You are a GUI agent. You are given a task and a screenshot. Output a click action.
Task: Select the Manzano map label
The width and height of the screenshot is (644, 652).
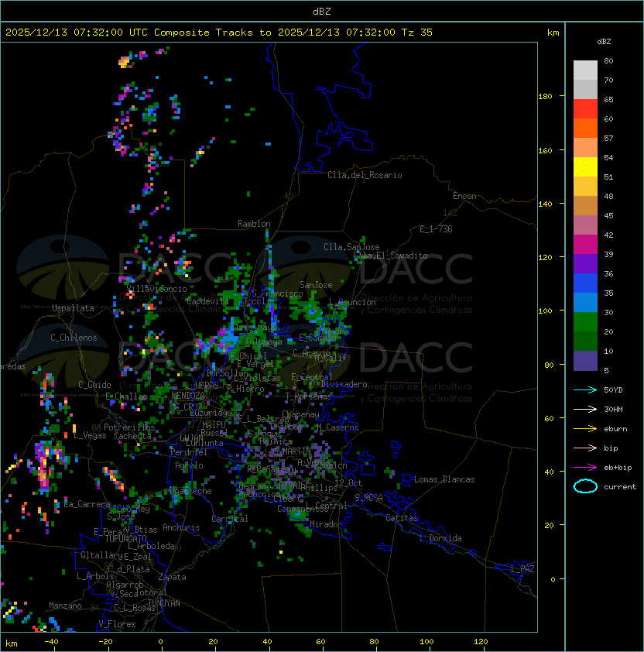[65, 606]
